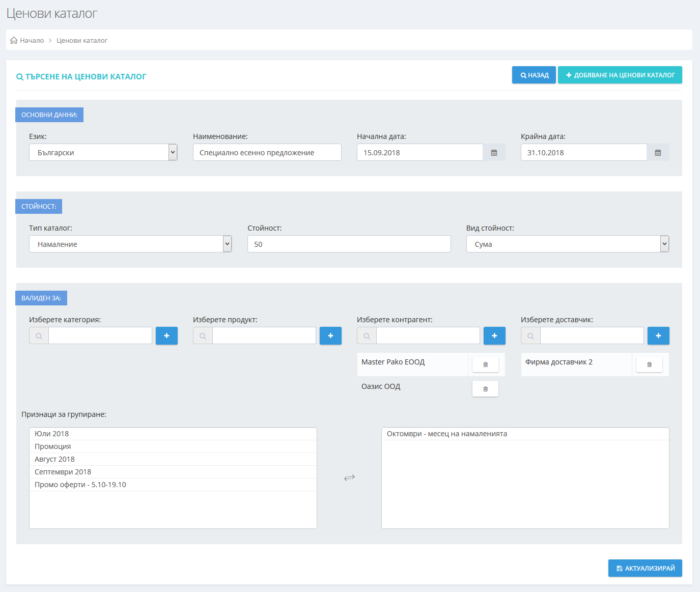
Task: Open the calendar for Крайна дата
Action: coord(658,153)
